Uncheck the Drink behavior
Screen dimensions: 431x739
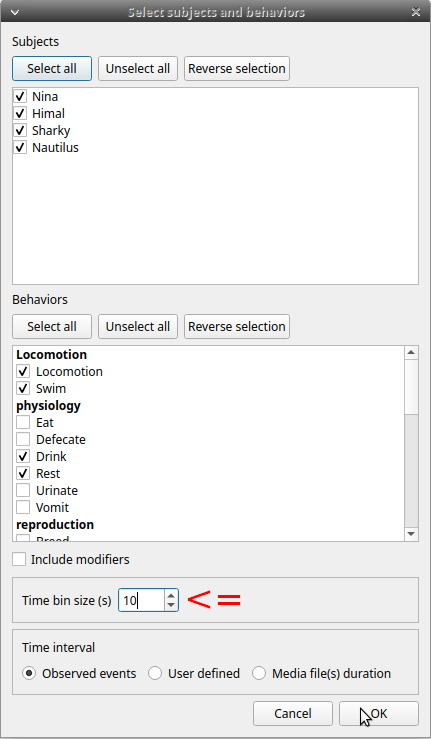[23, 456]
